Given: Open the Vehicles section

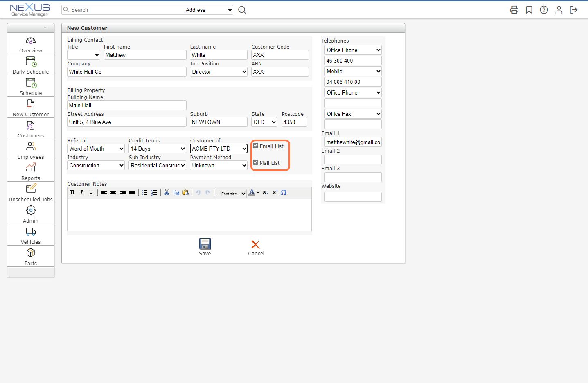Looking at the screenshot, I should [x=31, y=235].
